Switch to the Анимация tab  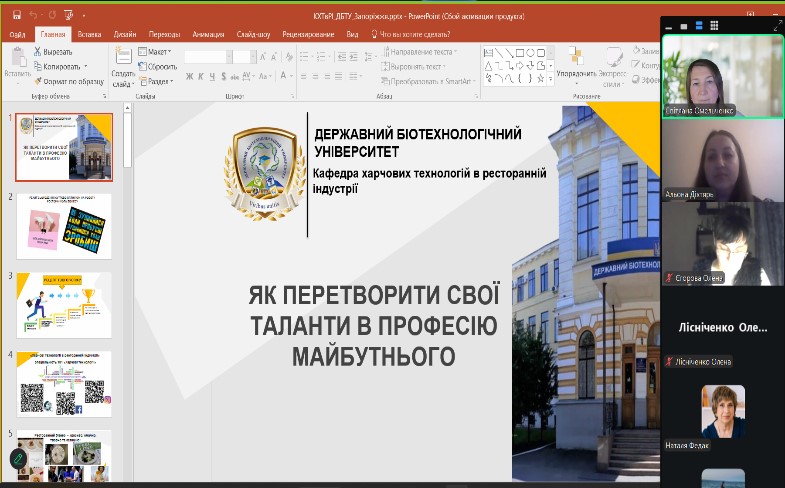click(x=208, y=33)
